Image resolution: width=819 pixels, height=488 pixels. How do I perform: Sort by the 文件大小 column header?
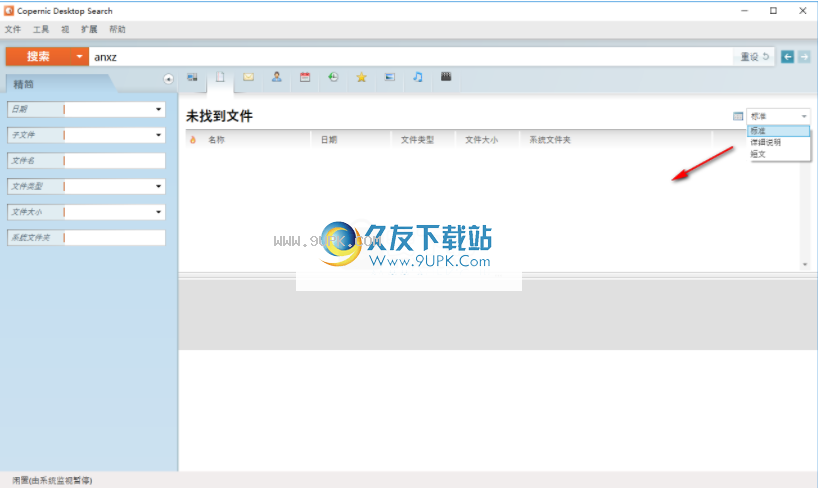click(482, 140)
